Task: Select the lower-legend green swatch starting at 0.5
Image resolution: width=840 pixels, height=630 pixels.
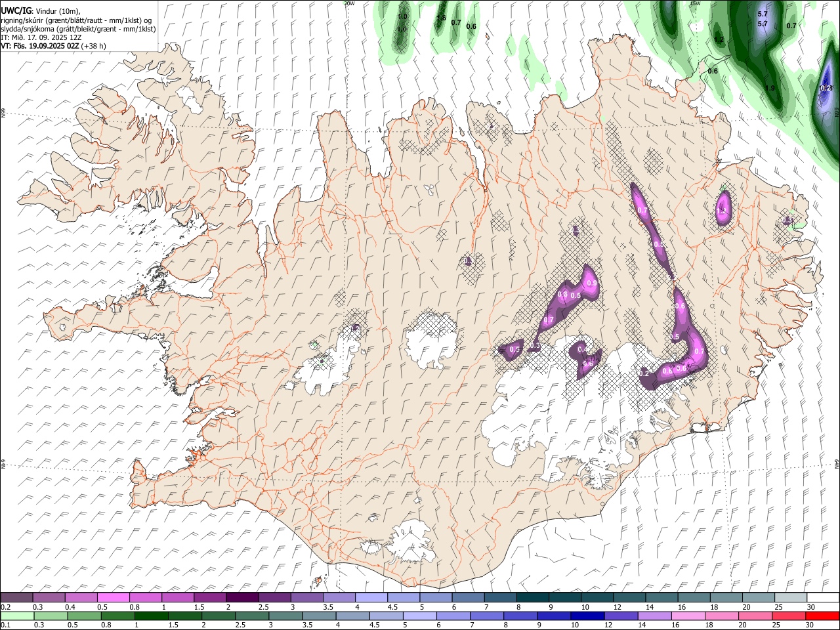Action: point(85,616)
